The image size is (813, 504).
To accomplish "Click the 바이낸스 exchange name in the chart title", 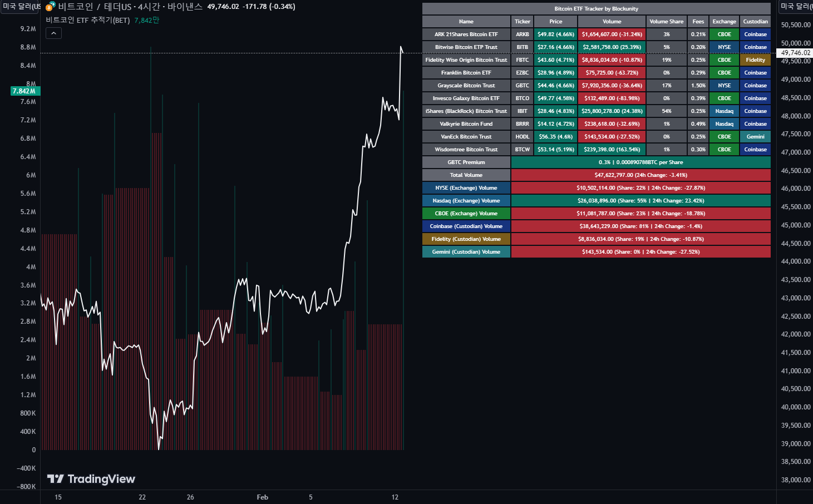I will pyautogui.click(x=185, y=7).
